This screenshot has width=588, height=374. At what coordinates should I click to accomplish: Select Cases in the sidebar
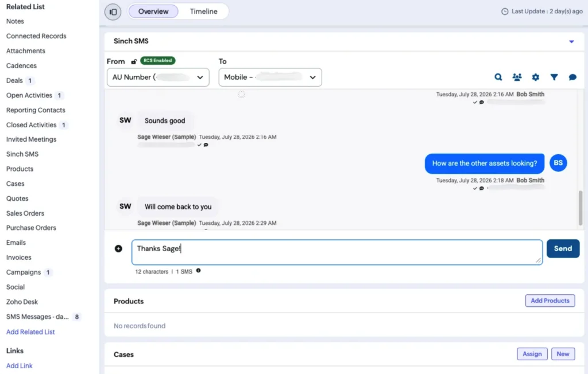(x=15, y=184)
